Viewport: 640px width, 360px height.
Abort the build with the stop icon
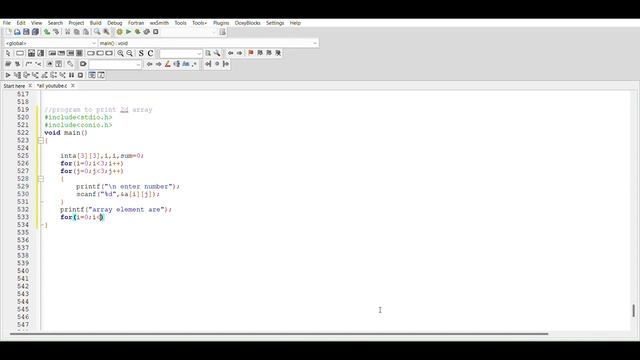click(x=156, y=32)
